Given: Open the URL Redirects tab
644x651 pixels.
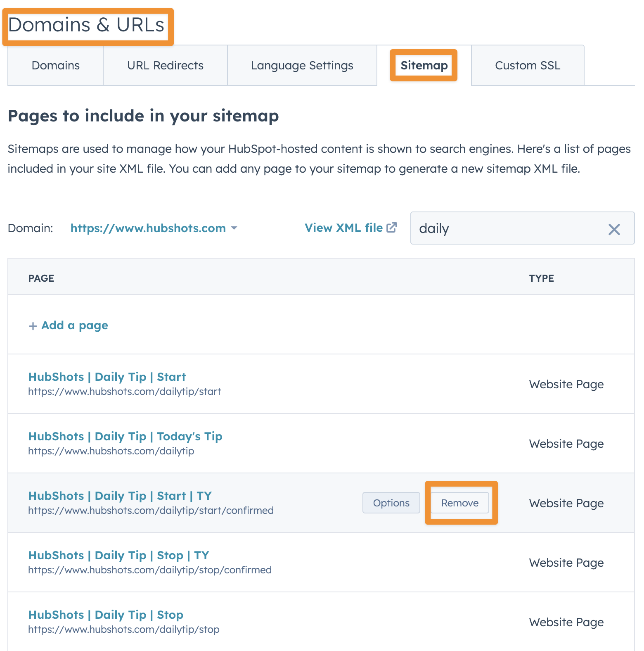Looking at the screenshot, I should click(165, 66).
